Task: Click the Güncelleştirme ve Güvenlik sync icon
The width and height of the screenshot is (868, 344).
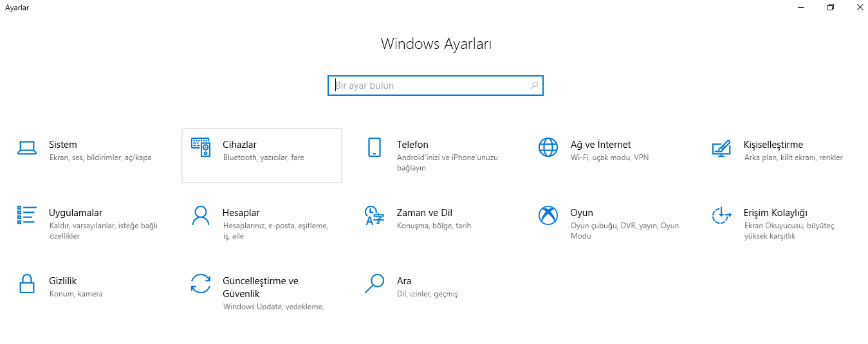Action: [201, 284]
